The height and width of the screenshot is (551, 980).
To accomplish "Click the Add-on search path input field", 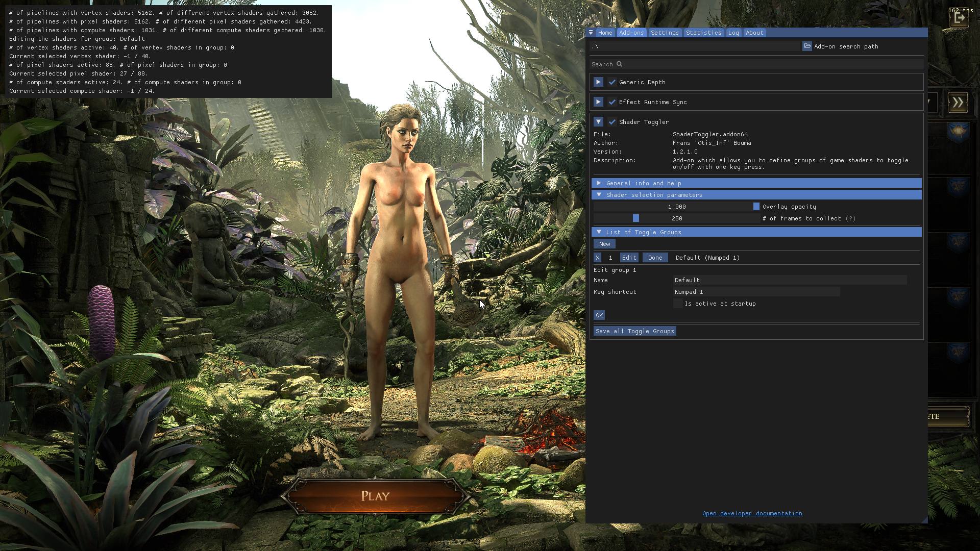I will (695, 46).
